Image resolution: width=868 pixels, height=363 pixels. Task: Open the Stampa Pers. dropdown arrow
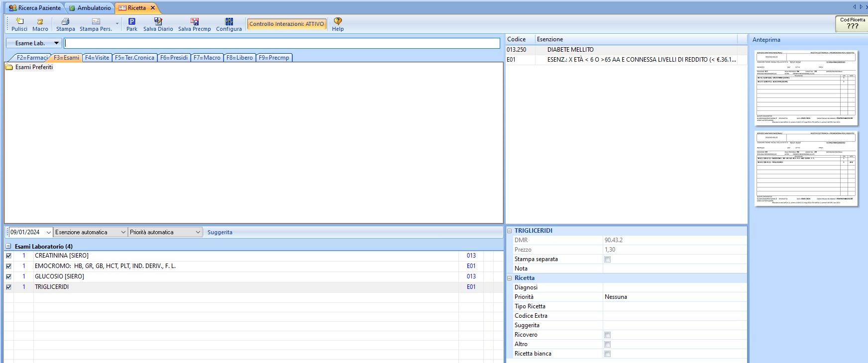[117, 24]
